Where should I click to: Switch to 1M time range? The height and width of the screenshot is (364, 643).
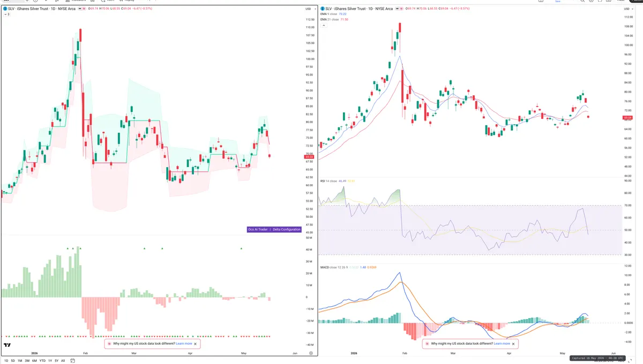pyautogui.click(x=20, y=361)
